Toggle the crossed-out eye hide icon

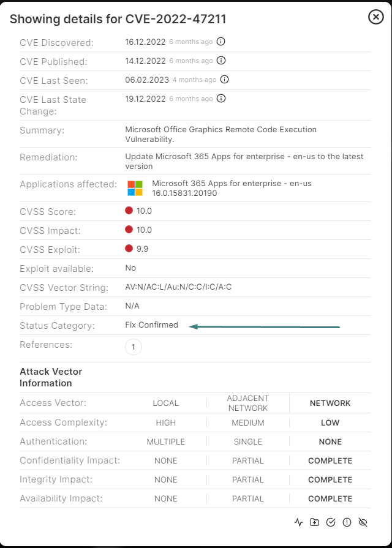click(x=363, y=522)
